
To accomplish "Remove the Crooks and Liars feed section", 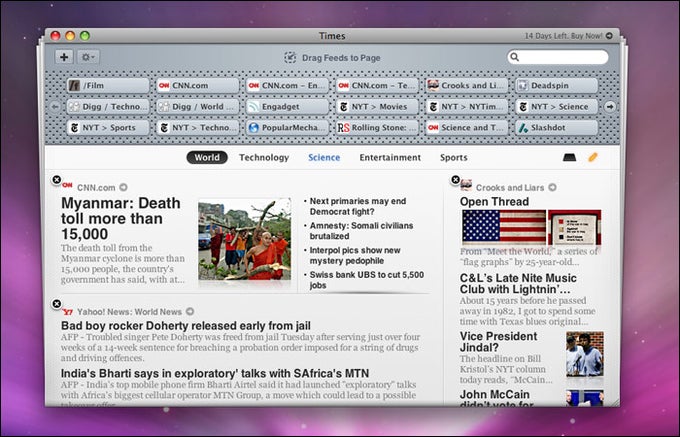I will tap(455, 179).
